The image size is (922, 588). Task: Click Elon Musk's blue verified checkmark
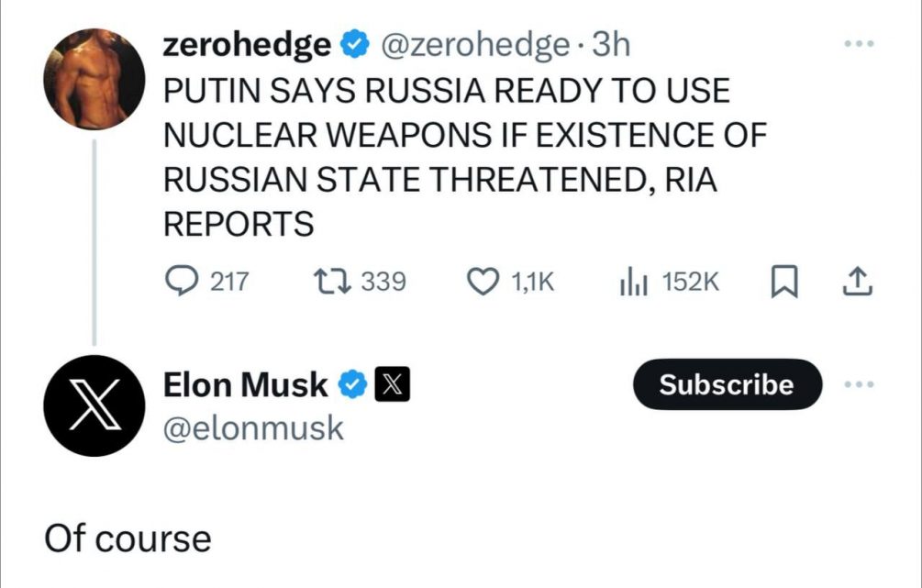coord(353,386)
